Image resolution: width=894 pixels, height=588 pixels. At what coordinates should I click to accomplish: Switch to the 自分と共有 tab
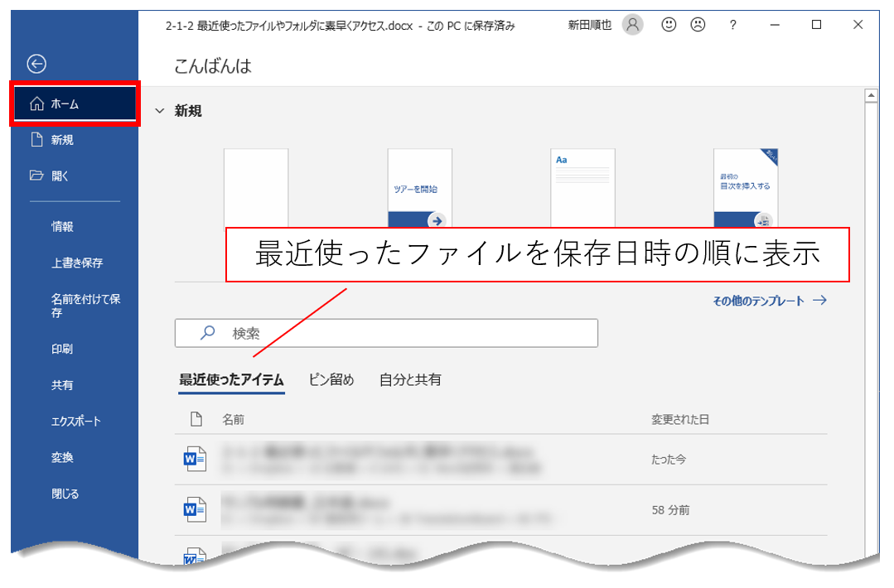[x=410, y=380]
